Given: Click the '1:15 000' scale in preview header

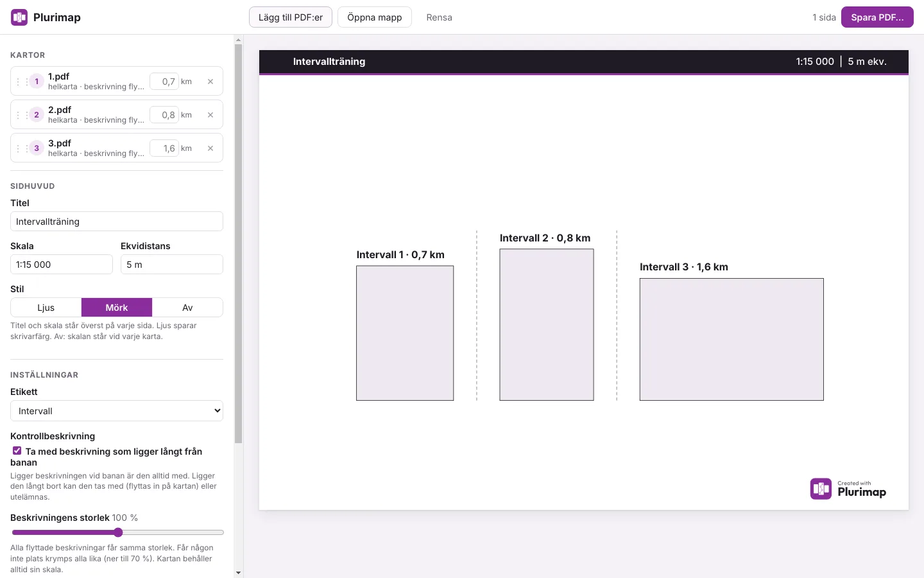Looking at the screenshot, I should click(815, 62).
